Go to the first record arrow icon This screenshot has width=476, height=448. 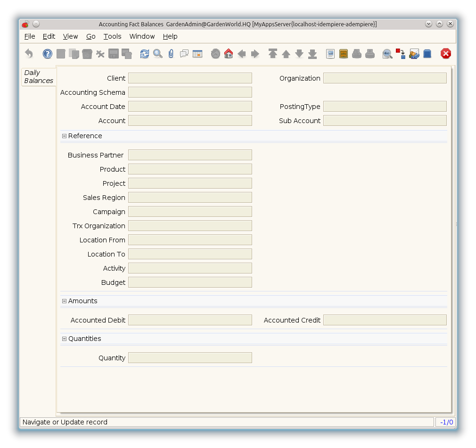[273, 54]
